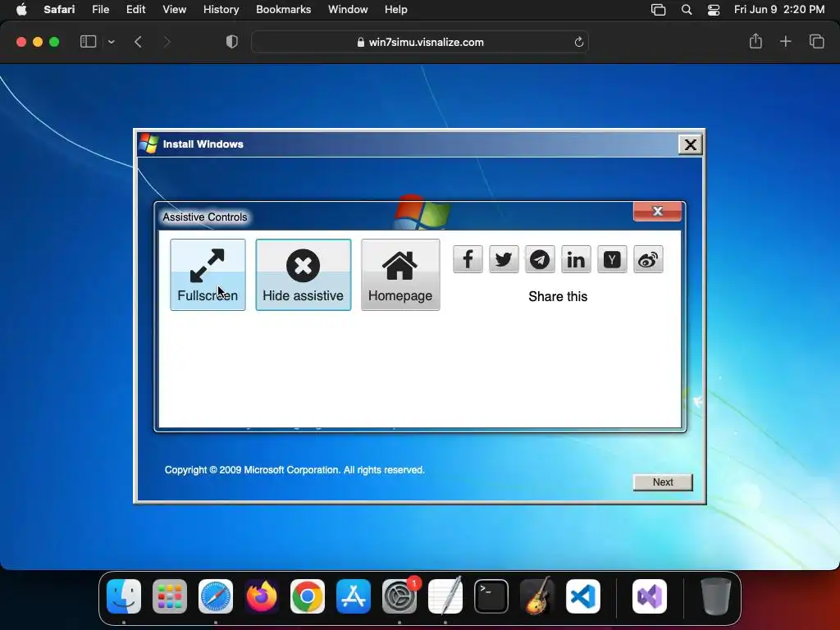840x630 pixels.
Task: Open Stage Manager menu bar icon
Action: [x=659, y=10]
